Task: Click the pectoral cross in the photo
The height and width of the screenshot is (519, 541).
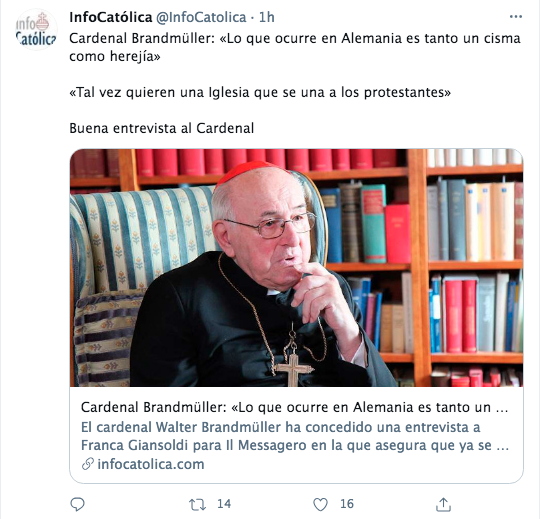Action: coord(294,370)
